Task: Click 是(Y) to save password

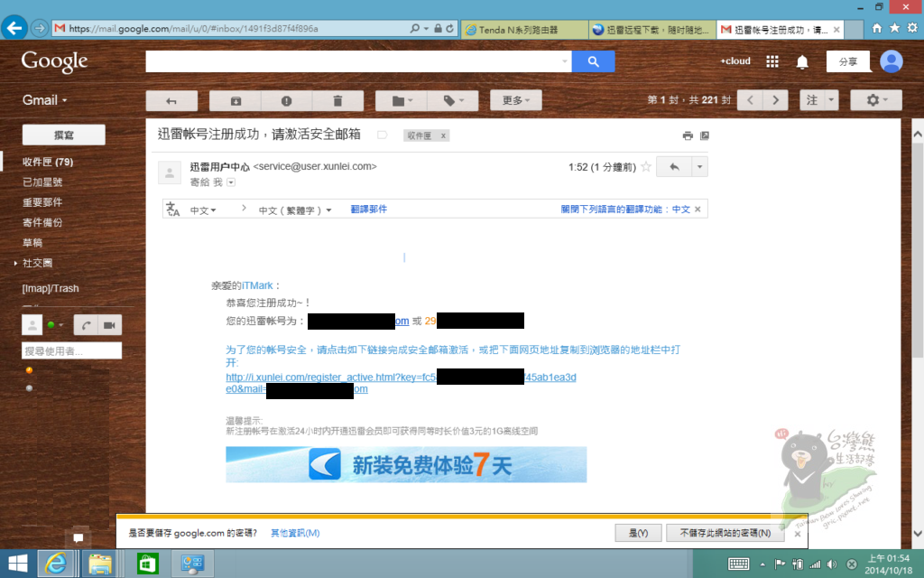Action: (x=638, y=533)
